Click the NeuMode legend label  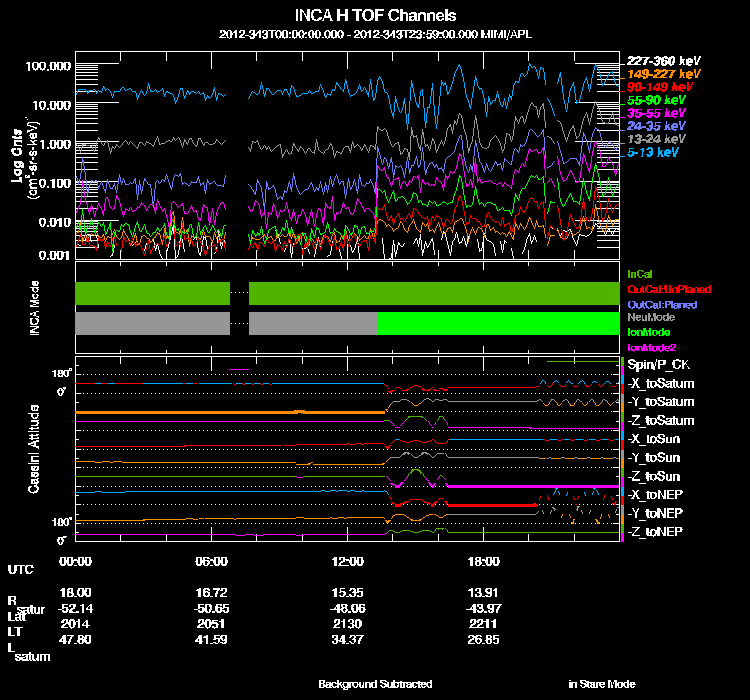click(x=649, y=317)
